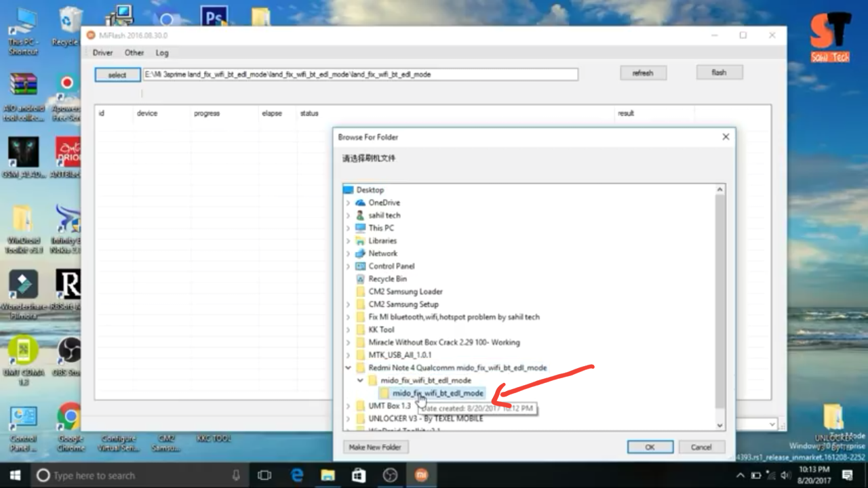Select the KK Tool folder
Image resolution: width=868 pixels, height=488 pixels.
[381, 329]
